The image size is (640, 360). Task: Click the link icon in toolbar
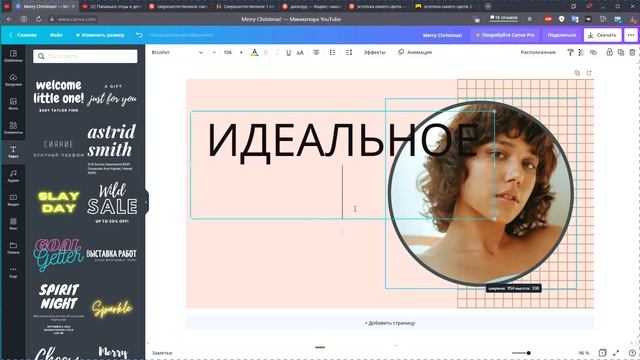point(593,52)
